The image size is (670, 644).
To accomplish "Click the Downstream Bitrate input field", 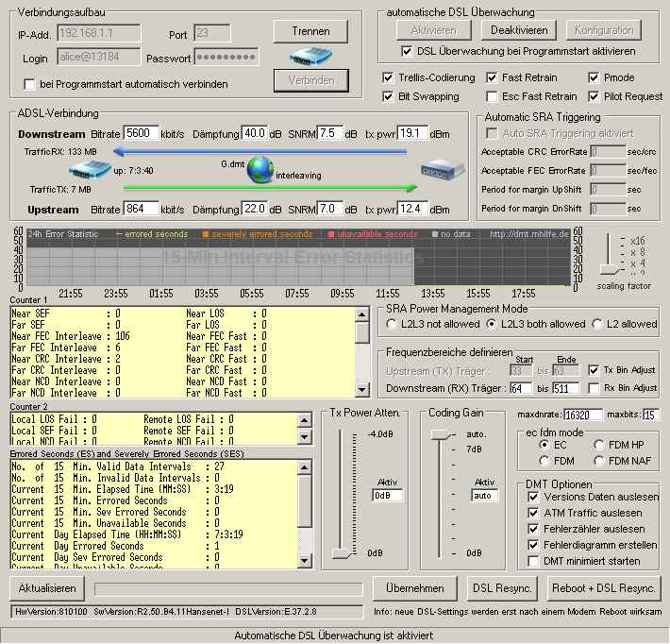I will tap(142, 133).
